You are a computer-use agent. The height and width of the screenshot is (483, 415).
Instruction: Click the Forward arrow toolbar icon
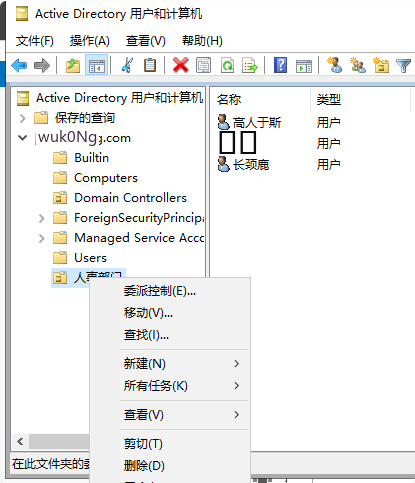42,65
